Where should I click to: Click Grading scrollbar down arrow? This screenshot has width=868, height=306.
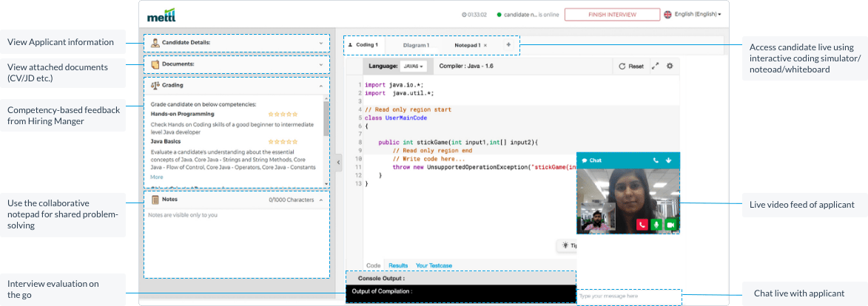pyautogui.click(x=326, y=184)
